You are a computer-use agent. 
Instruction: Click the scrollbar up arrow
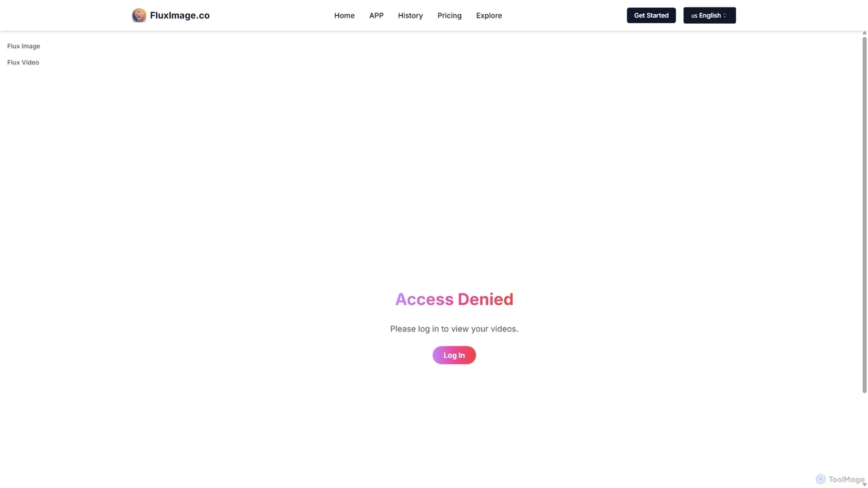pyautogui.click(x=865, y=33)
